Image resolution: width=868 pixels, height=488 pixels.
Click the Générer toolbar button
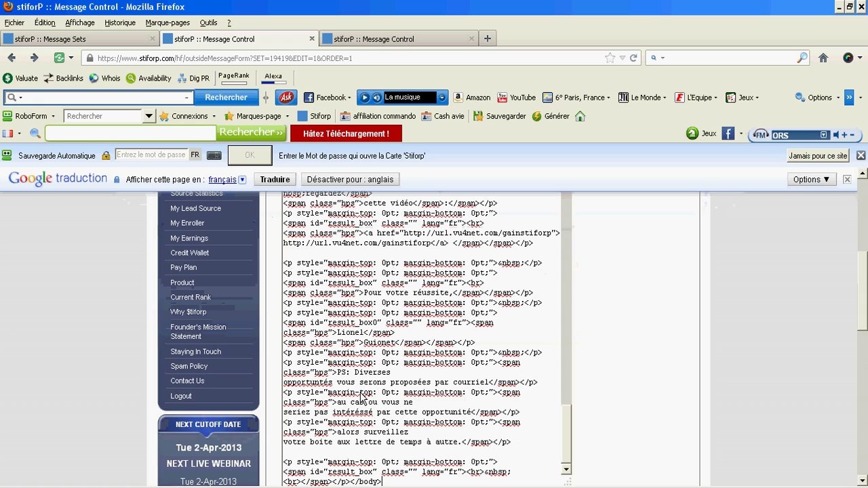click(551, 116)
